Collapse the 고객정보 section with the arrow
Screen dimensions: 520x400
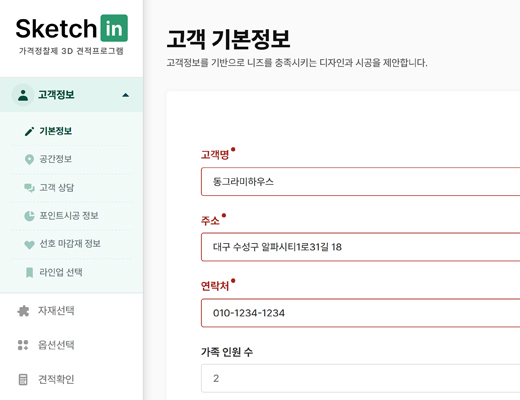[x=125, y=95]
